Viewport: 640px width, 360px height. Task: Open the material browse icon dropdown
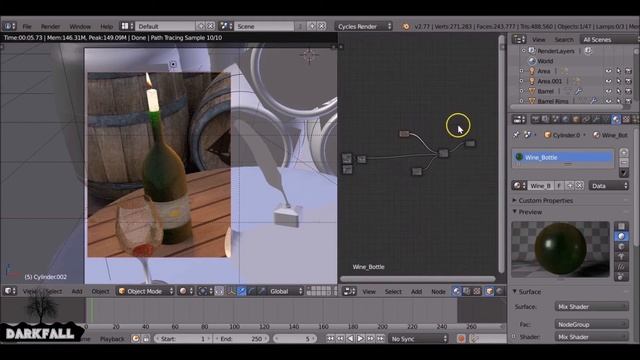tap(519, 186)
